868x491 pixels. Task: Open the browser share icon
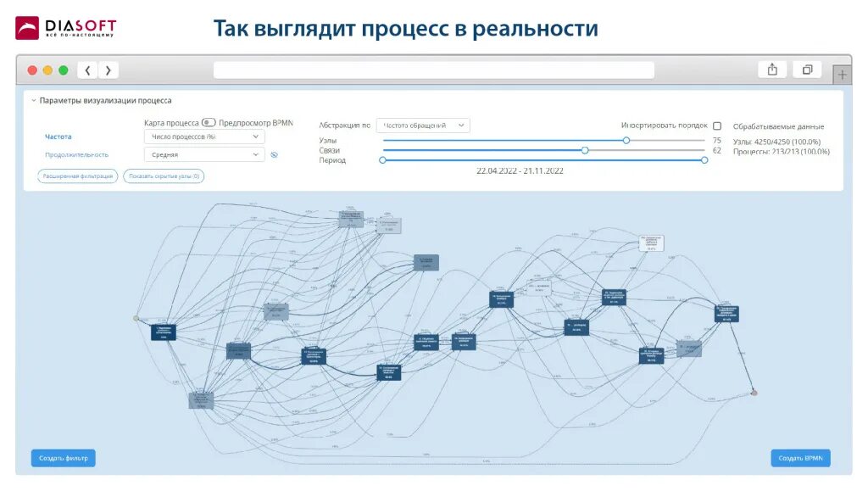click(x=772, y=70)
